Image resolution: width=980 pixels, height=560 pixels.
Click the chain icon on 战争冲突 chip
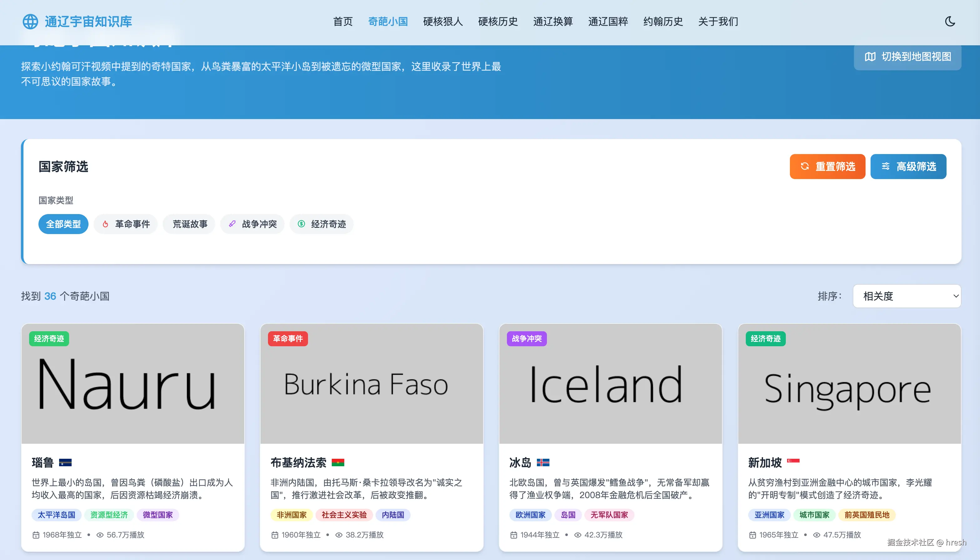click(x=232, y=224)
